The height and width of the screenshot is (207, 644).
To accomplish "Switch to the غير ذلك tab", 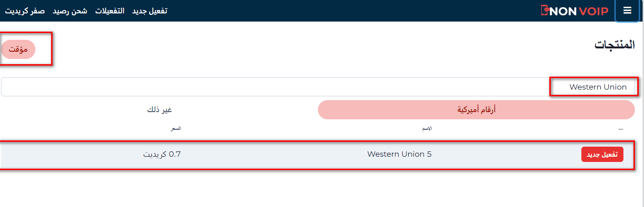I will pos(159,110).
